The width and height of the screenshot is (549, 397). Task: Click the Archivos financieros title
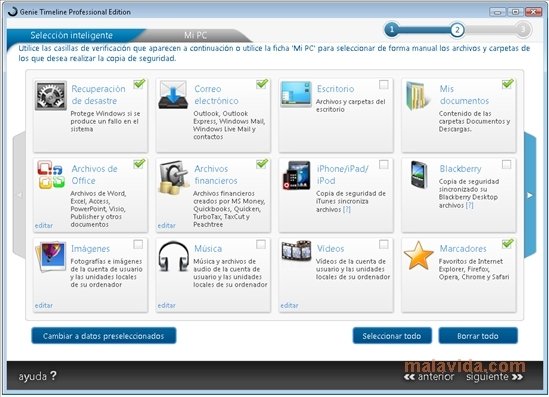[x=216, y=174]
